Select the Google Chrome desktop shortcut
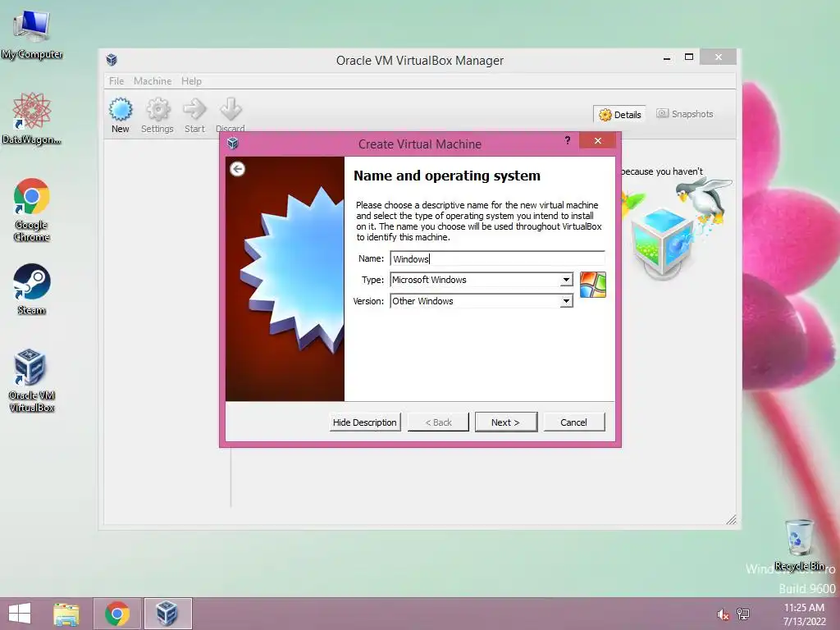840x630 pixels. (32, 209)
